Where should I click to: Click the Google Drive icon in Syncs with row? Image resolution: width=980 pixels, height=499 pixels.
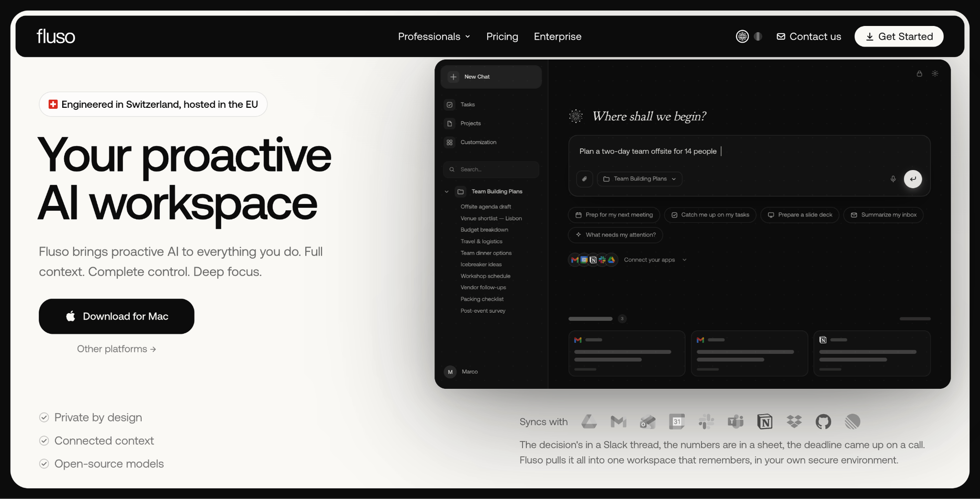click(x=589, y=422)
